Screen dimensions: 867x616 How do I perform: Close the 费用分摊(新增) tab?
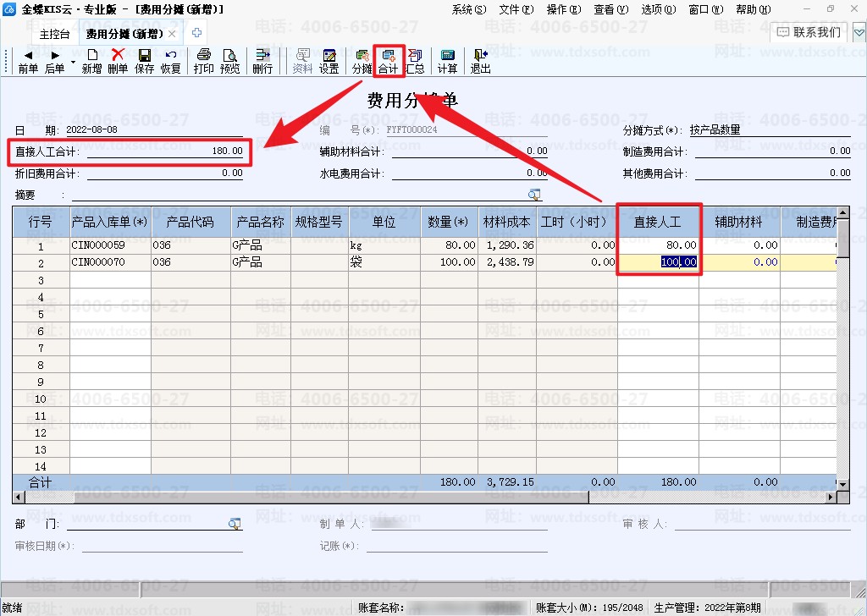[172, 34]
